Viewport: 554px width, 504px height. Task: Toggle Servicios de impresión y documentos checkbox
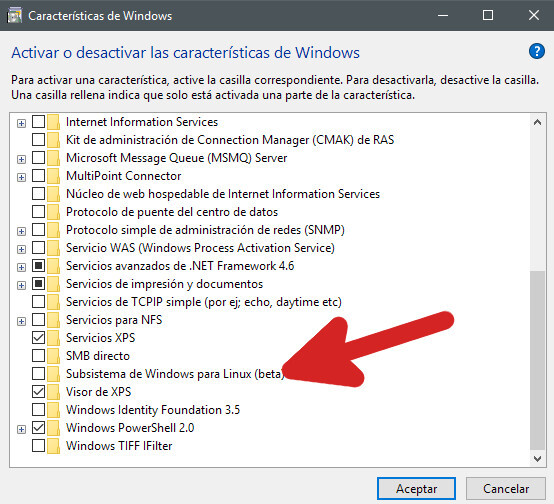(38, 283)
